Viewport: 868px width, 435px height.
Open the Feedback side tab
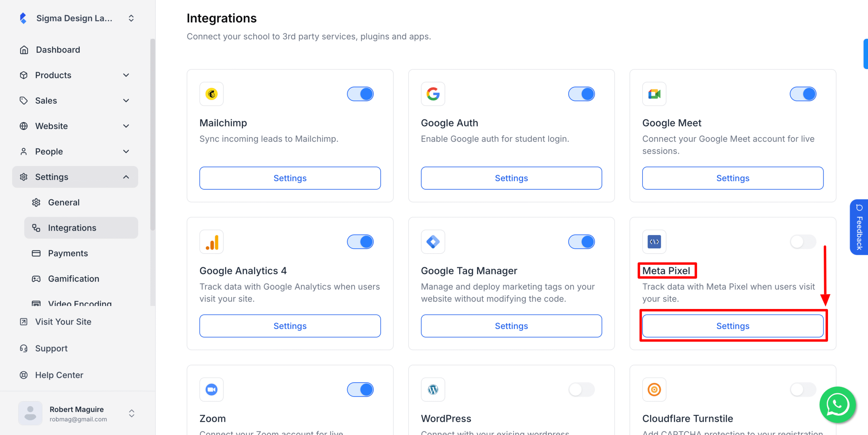click(859, 227)
